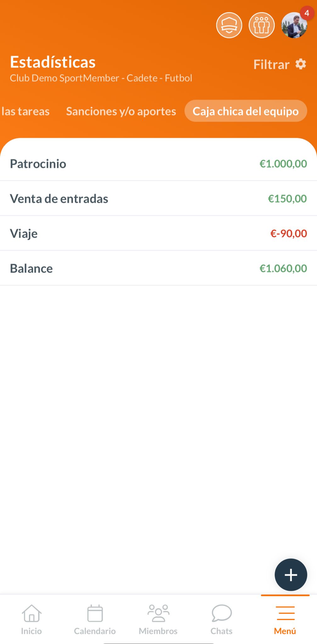Open the profile photo avatar

coord(294,25)
